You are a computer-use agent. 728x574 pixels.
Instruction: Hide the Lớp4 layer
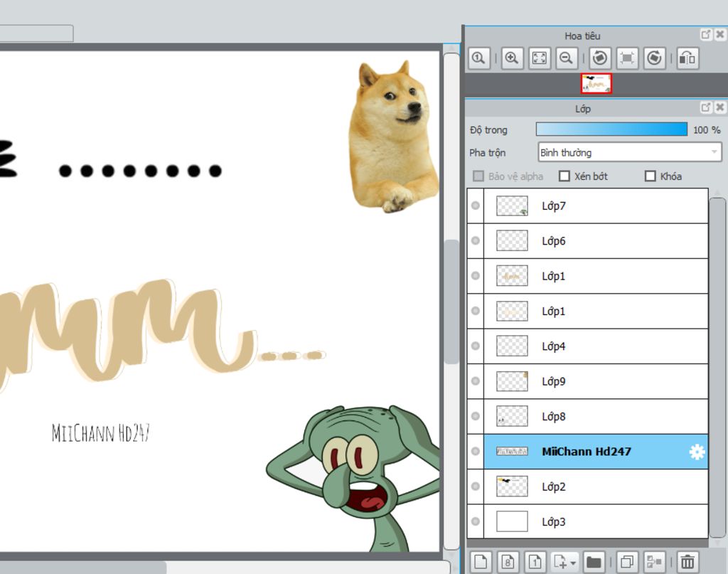[x=476, y=346]
